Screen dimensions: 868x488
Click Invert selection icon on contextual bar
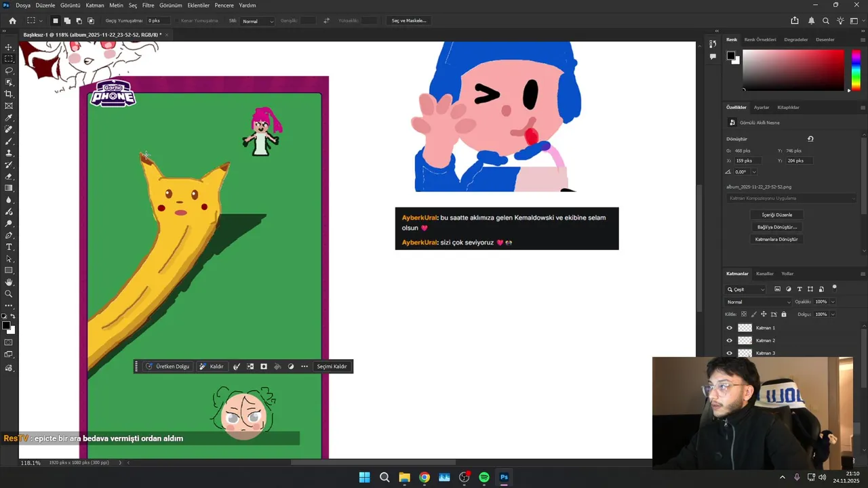[250, 367]
